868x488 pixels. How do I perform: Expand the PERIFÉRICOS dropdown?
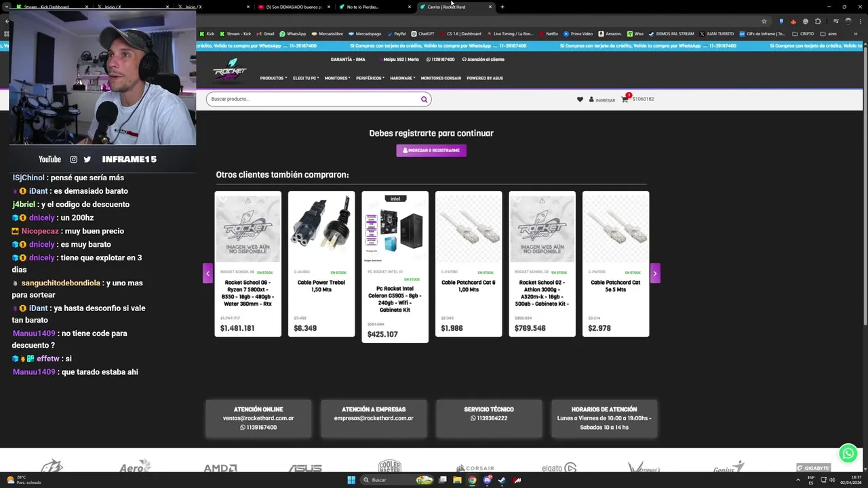point(370,78)
